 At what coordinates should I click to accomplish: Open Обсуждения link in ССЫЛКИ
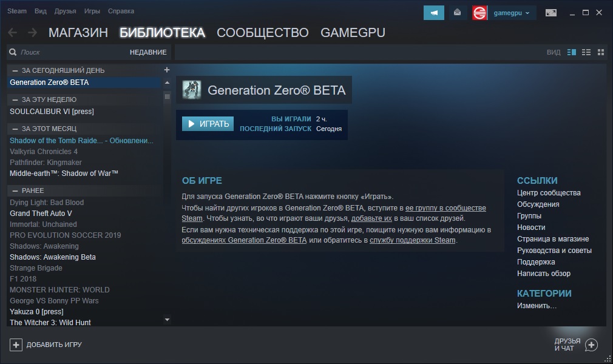point(538,204)
